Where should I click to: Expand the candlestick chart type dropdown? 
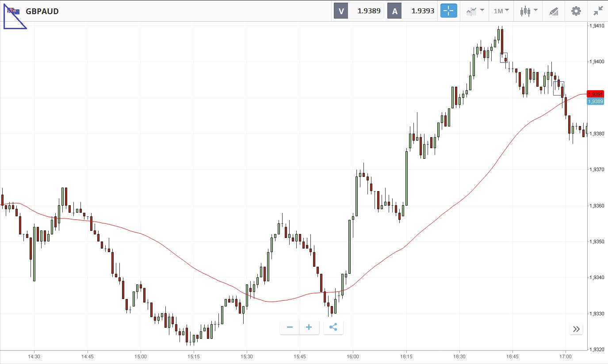tap(529, 11)
